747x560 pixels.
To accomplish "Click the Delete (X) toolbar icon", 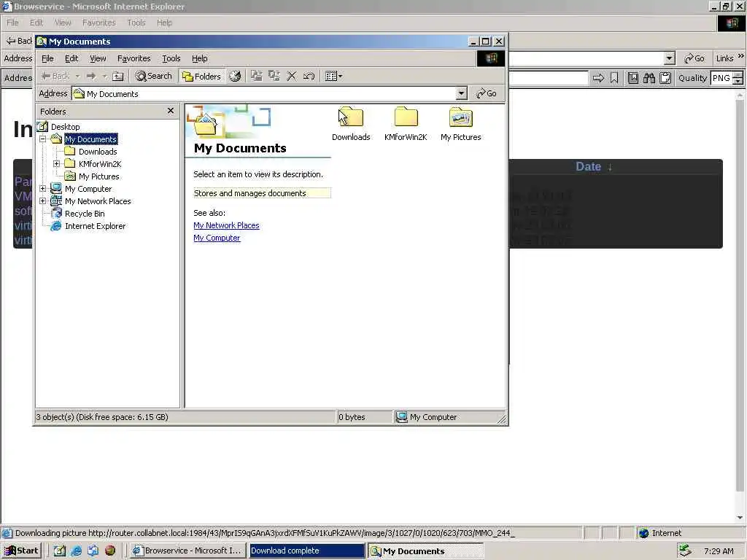I will tap(292, 76).
